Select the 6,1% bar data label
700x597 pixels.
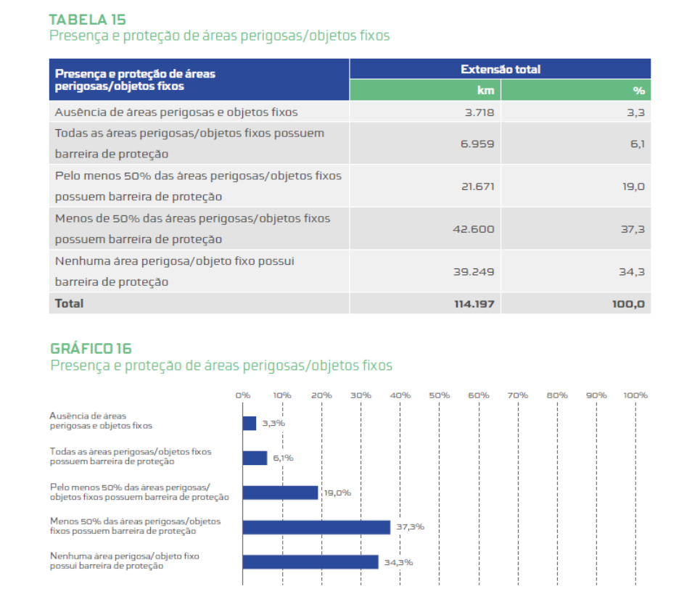(x=284, y=458)
